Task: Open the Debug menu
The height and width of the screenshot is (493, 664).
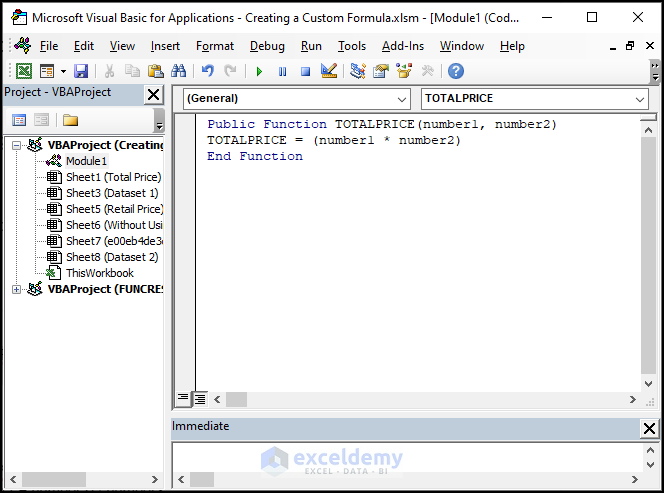Action: point(267,46)
